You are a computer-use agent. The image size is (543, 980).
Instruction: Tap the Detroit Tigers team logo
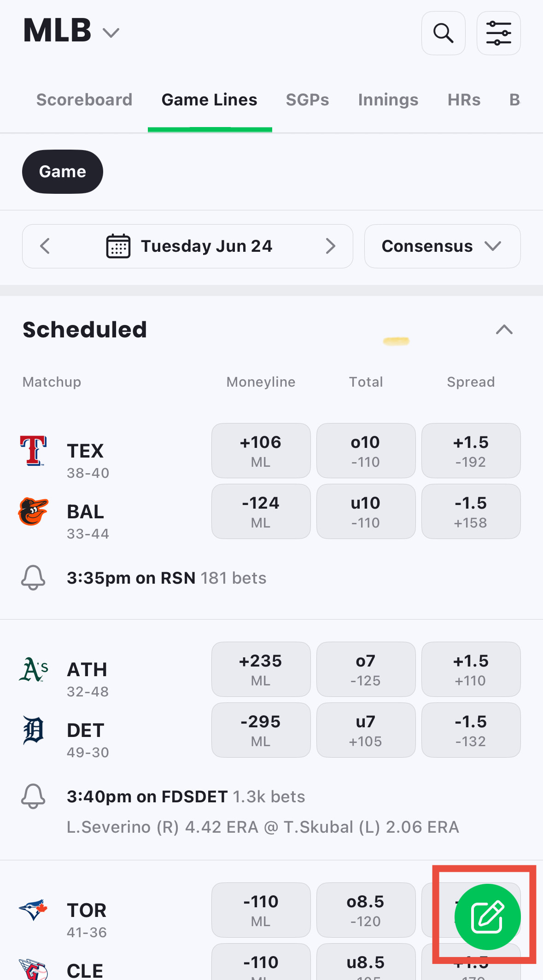click(33, 730)
